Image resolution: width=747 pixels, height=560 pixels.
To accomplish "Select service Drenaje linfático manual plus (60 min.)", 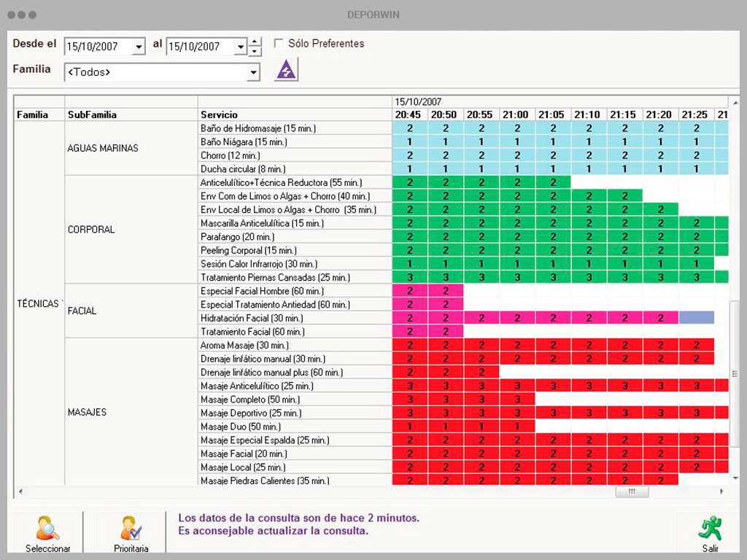I will pyautogui.click(x=295, y=373).
